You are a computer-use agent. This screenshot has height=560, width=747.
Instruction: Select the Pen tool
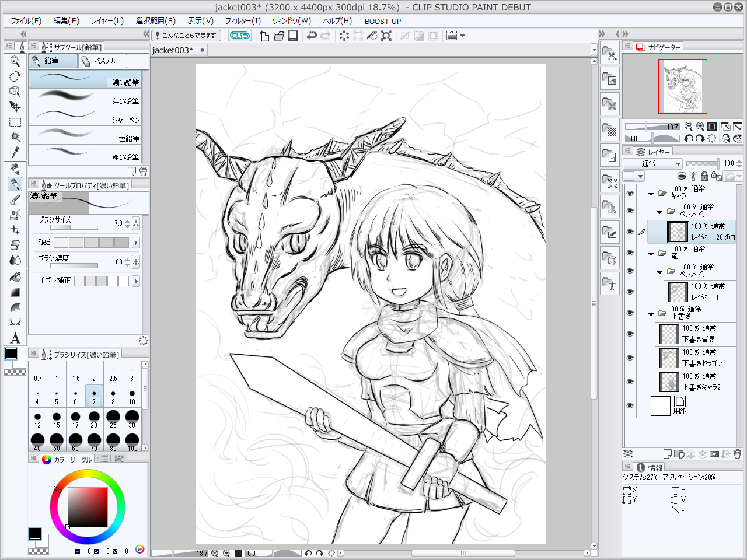[x=15, y=169]
